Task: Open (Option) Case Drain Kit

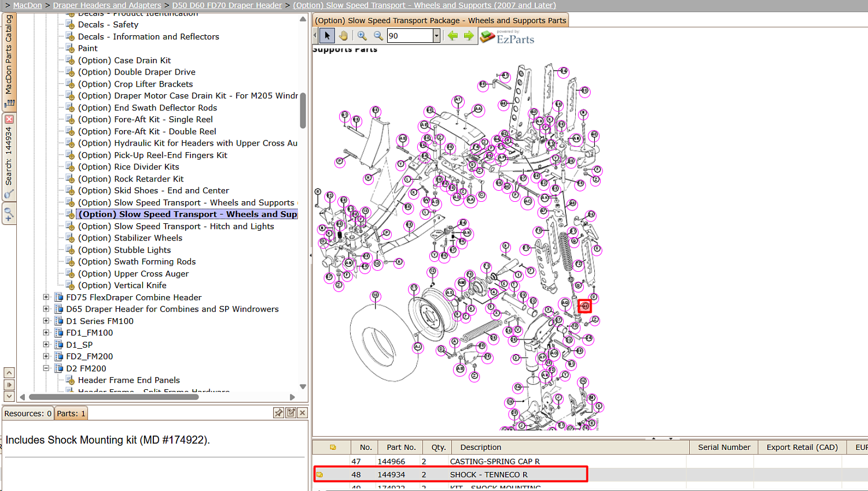Action: [x=124, y=60]
